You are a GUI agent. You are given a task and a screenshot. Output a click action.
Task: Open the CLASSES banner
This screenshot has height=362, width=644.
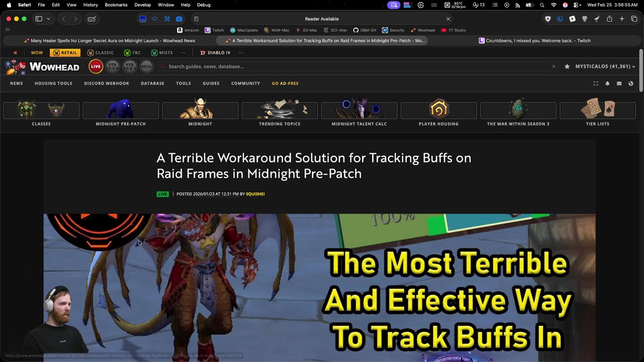coord(41,112)
